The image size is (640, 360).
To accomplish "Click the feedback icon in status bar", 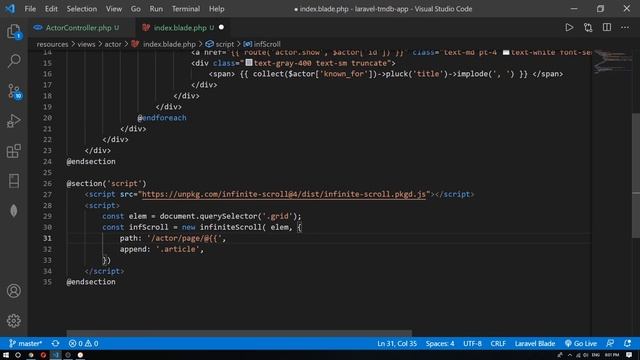I will point(610,344).
